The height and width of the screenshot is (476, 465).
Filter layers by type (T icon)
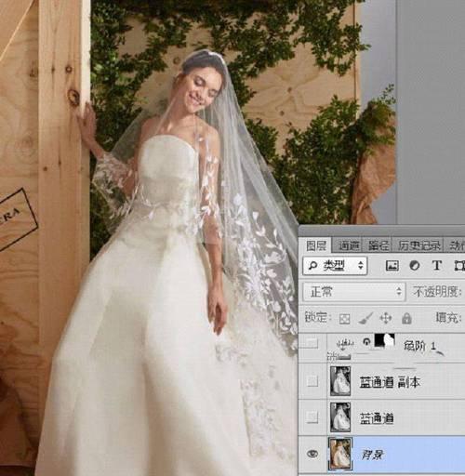pos(437,266)
